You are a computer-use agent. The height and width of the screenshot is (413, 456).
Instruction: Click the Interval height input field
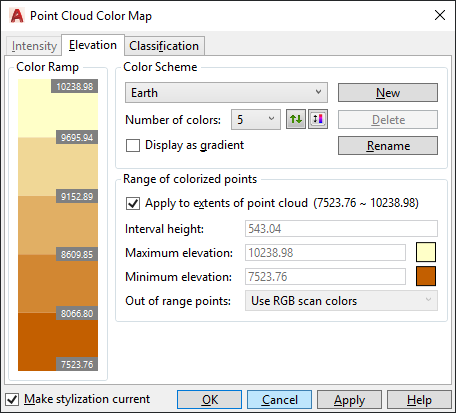click(x=341, y=229)
